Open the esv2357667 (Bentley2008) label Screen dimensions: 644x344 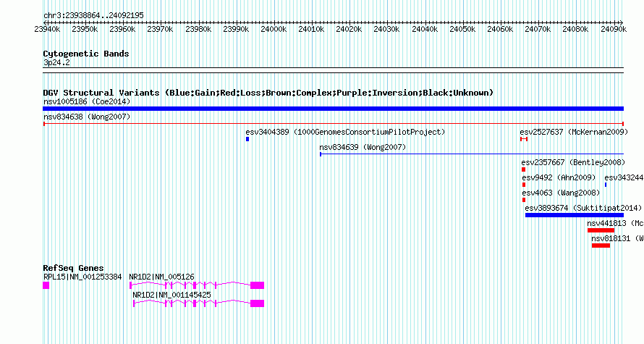[x=573, y=162]
